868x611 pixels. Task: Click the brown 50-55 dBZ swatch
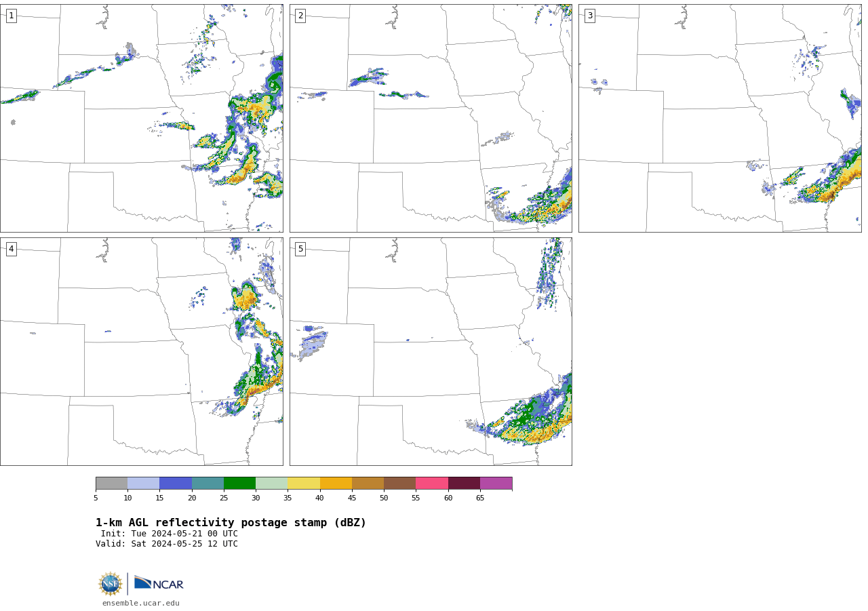click(x=400, y=484)
